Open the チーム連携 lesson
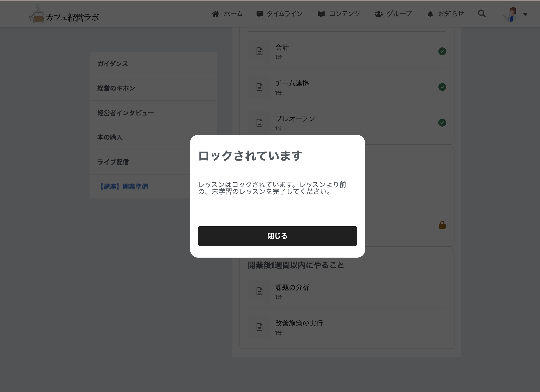540x392 pixels. [x=347, y=87]
